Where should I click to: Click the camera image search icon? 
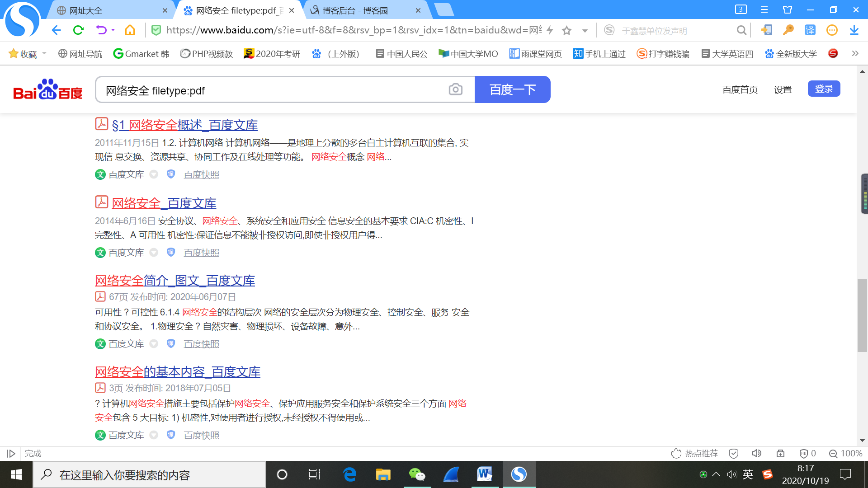[x=455, y=89]
